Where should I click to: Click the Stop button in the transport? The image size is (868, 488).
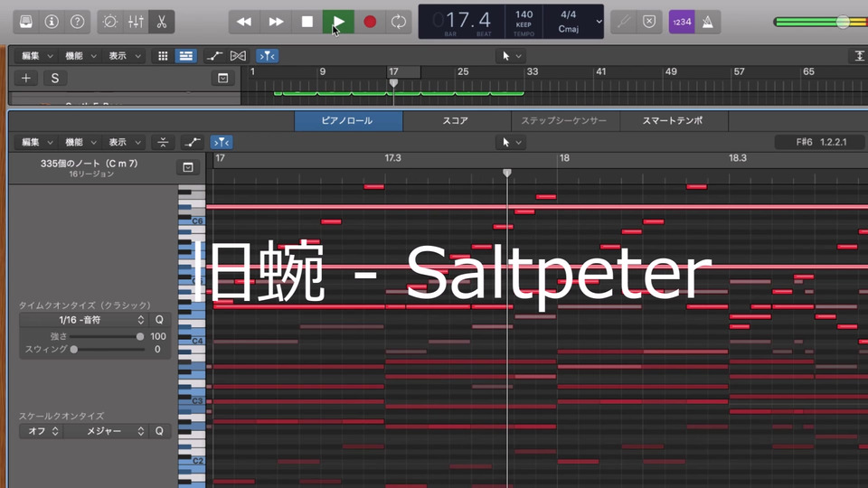[x=307, y=21]
